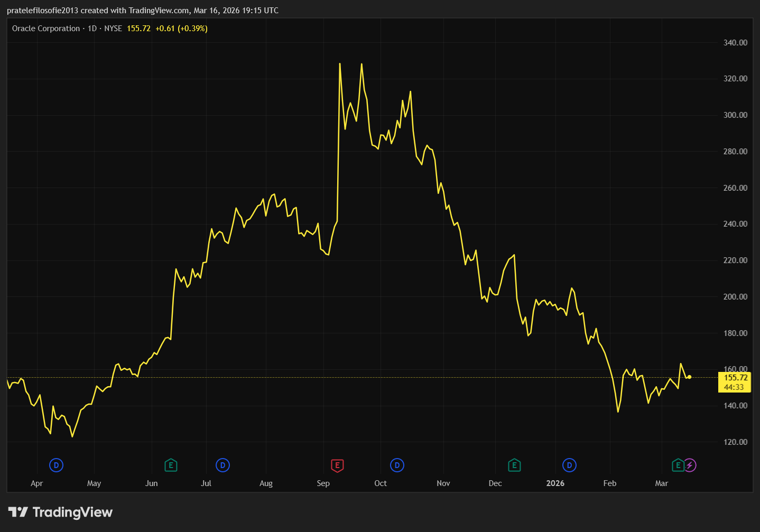Open the green earnings marker near Jun

tap(171, 465)
